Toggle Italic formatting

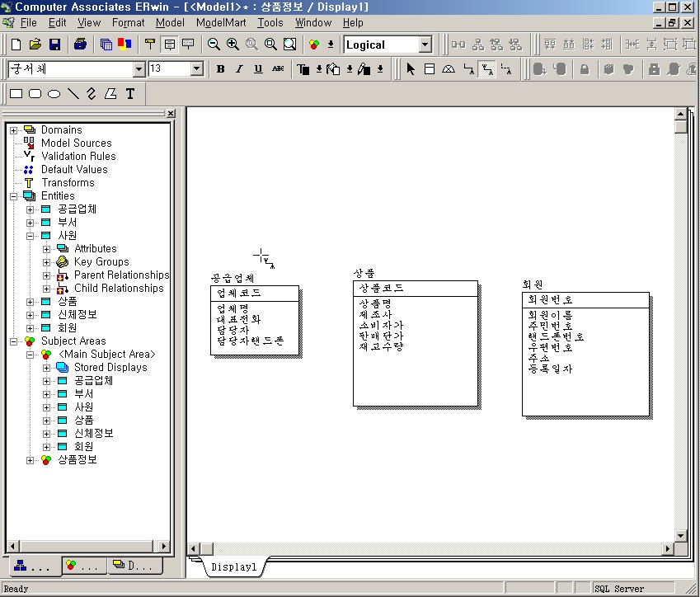(239, 68)
